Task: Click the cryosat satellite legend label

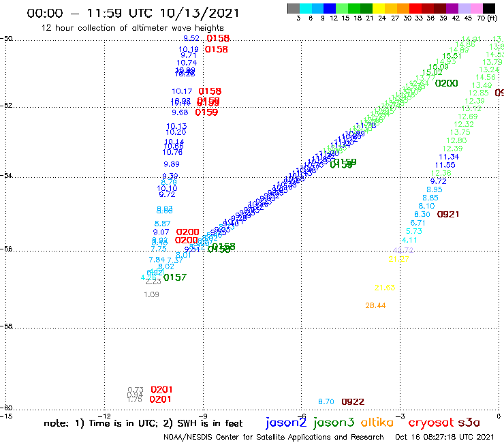Action: tap(430, 423)
